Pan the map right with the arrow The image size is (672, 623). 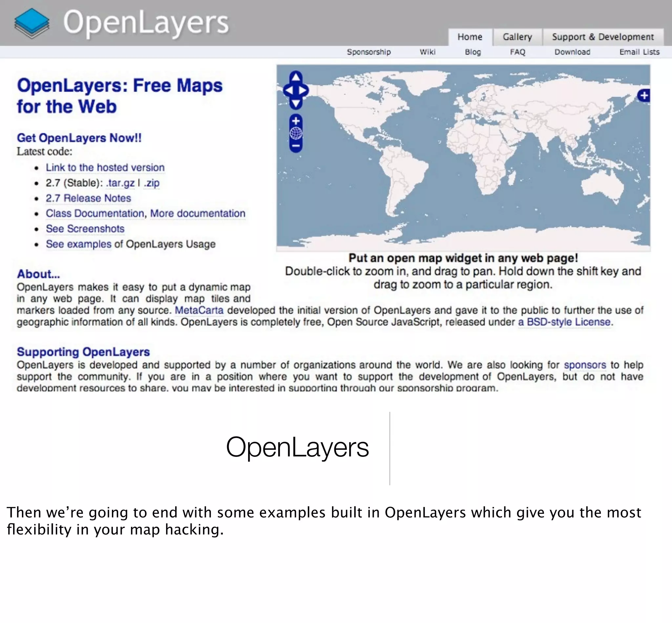(x=303, y=90)
